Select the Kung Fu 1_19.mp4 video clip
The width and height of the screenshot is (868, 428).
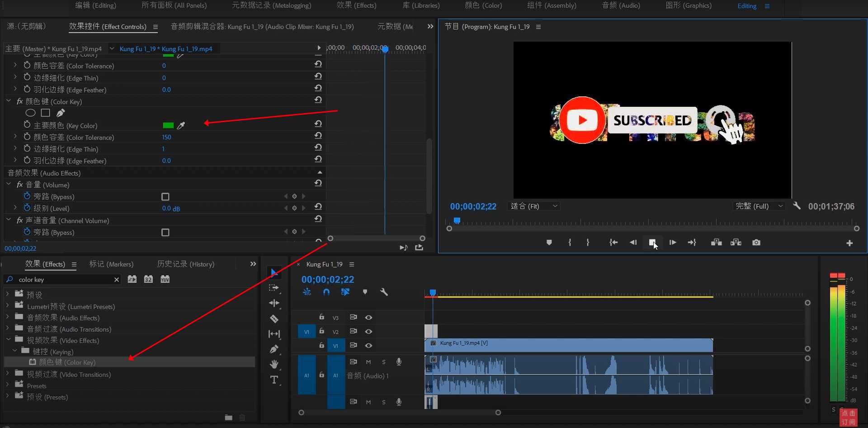tap(569, 345)
